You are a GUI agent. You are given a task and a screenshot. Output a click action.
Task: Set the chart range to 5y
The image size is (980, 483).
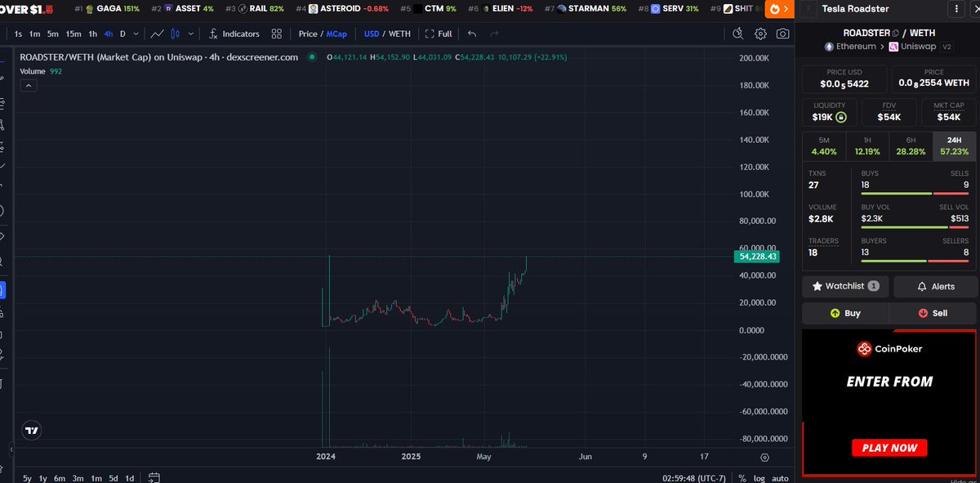pos(27,478)
